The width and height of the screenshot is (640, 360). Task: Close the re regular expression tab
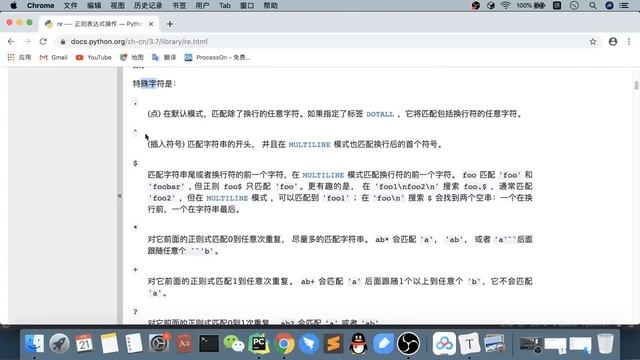[x=151, y=24]
